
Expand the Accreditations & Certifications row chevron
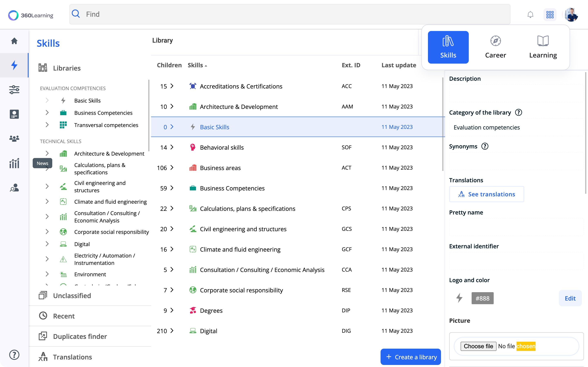[172, 86]
